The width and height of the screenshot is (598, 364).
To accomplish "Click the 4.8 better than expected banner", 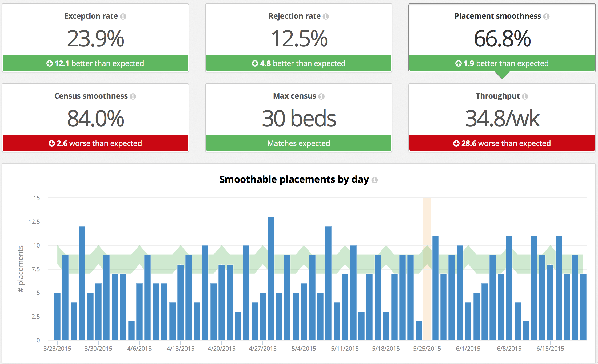I will [299, 63].
